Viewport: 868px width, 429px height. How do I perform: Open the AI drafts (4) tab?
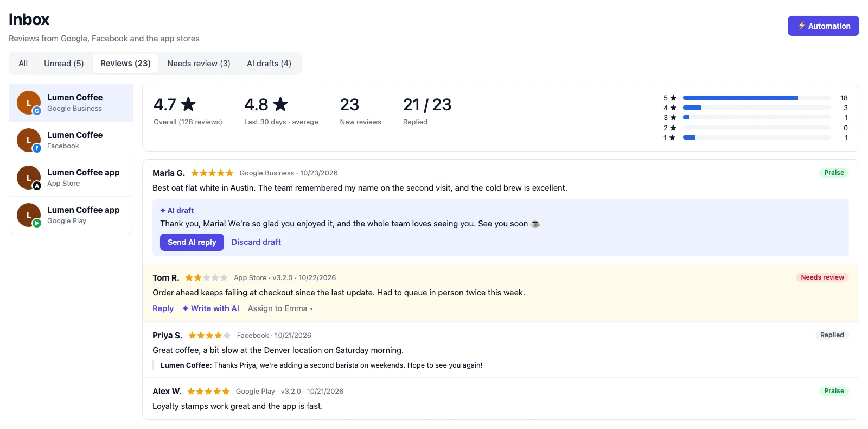click(x=269, y=64)
